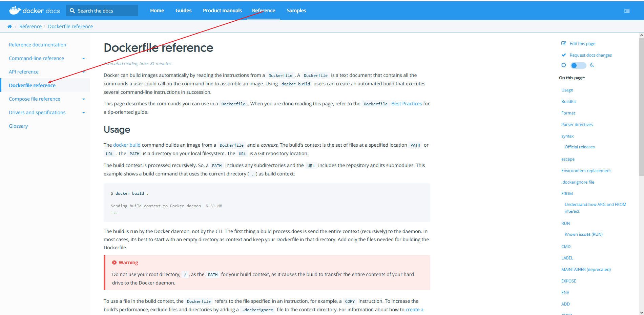Jump to Usage section in page outline
The width and height of the screenshot is (644, 315).
pyautogui.click(x=567, y=90)
